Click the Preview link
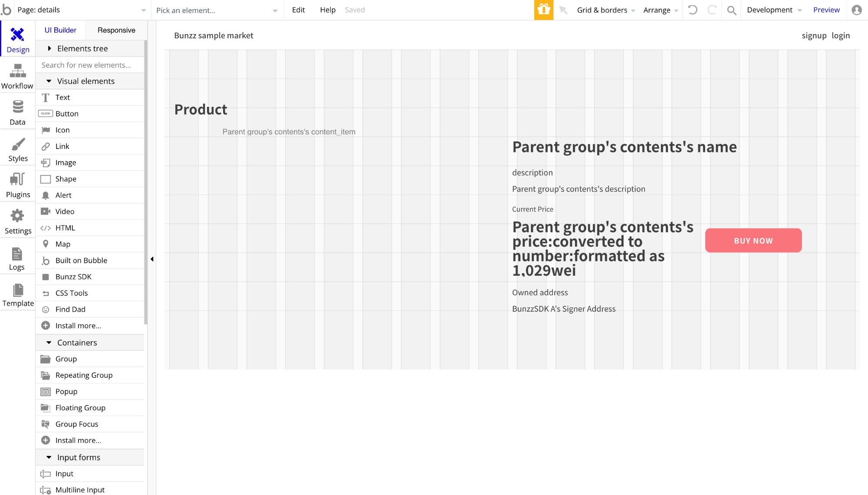Image resolution: width=868 pixels, height=495 pixels. tap(826, 10)
